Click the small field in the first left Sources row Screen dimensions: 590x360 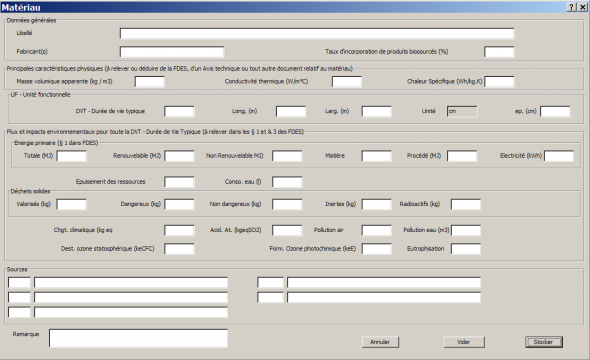pos(19,283)
